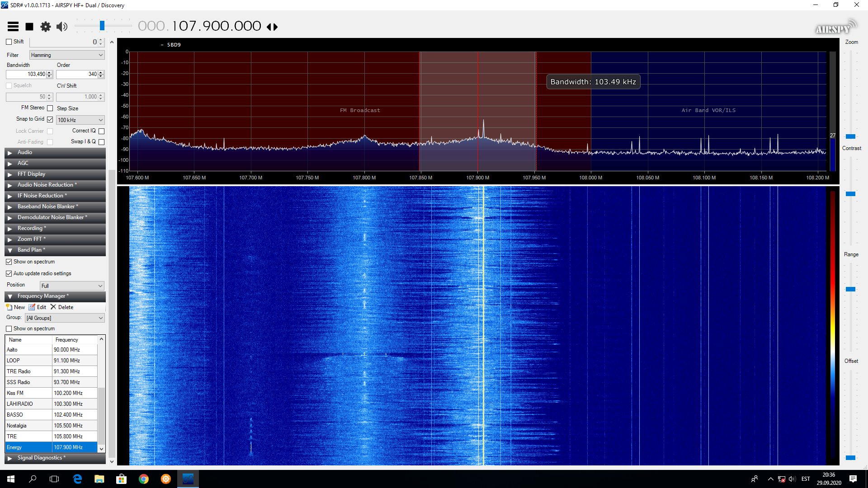Mute audio with speaker icon
868x488 pixels.
click(62, 27)
